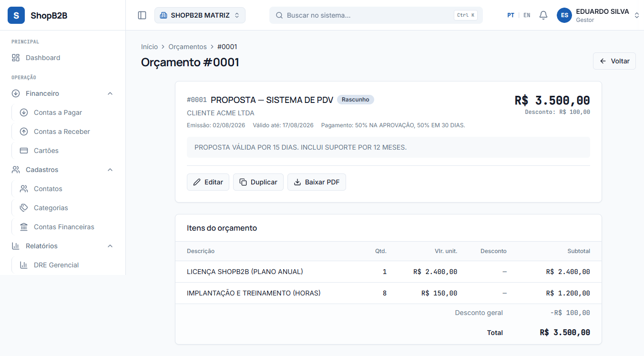Click the Financeiro section icon

click(16, 93)
